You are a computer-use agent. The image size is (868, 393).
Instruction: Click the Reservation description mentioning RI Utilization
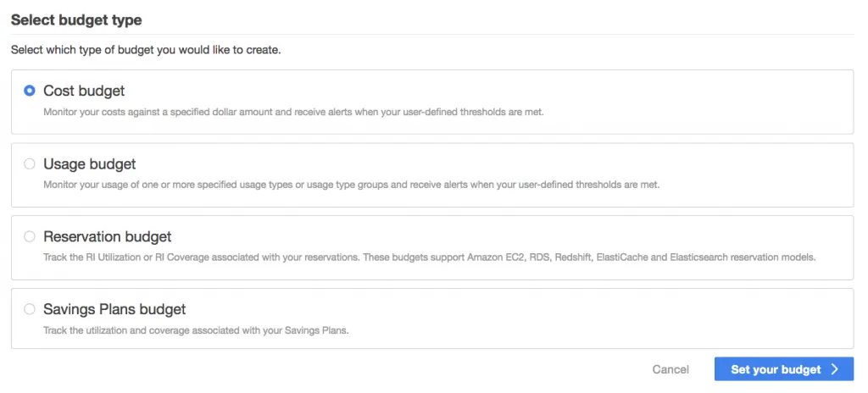(x=430, y=257)
